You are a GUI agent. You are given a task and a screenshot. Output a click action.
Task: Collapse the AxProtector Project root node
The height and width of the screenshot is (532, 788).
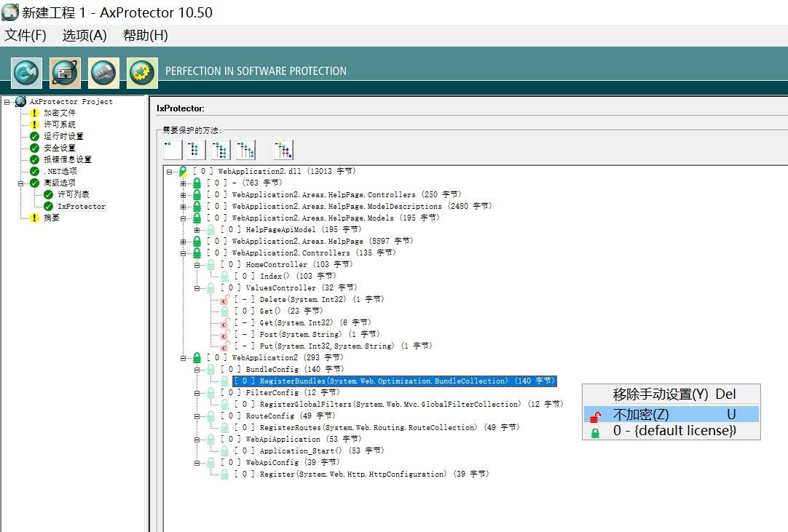[x=7, y=102]
